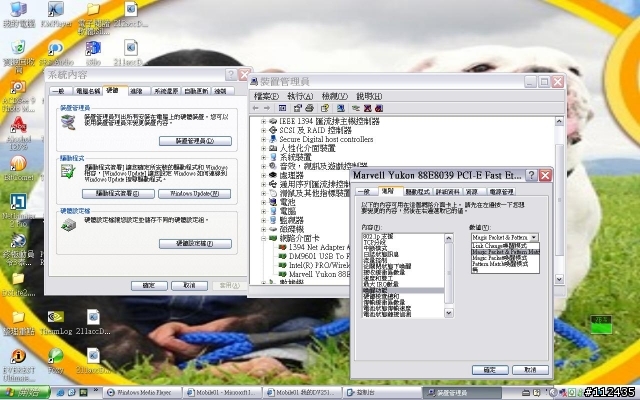Open the Recycle Bin desktop icon

click(x=18, y=55)
